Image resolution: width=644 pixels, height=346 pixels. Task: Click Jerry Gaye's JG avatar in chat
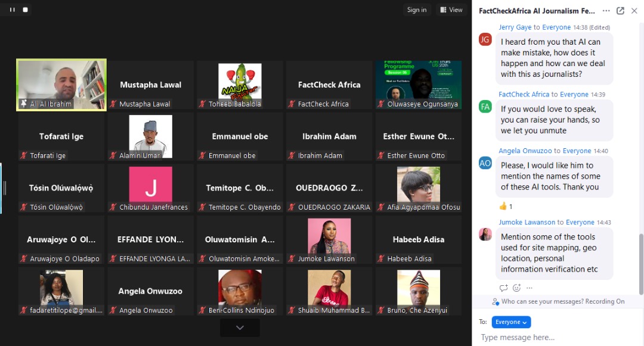[485, 39]
